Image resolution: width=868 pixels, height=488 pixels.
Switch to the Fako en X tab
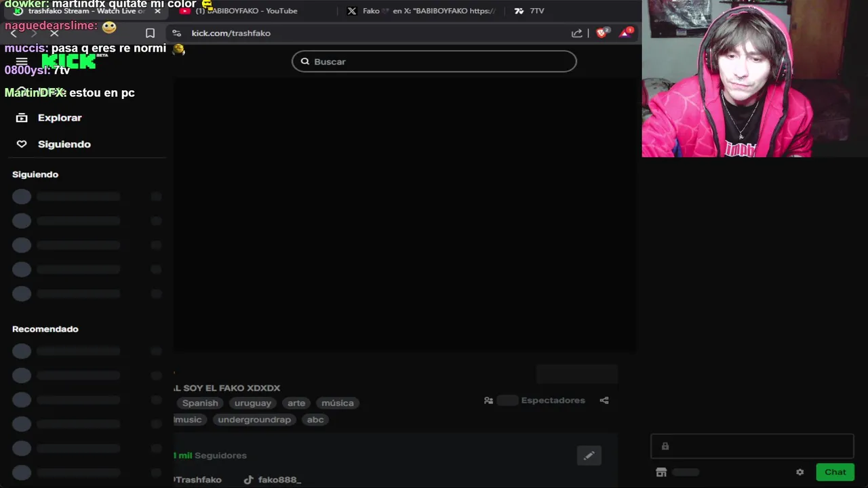(x=422, y=11)
